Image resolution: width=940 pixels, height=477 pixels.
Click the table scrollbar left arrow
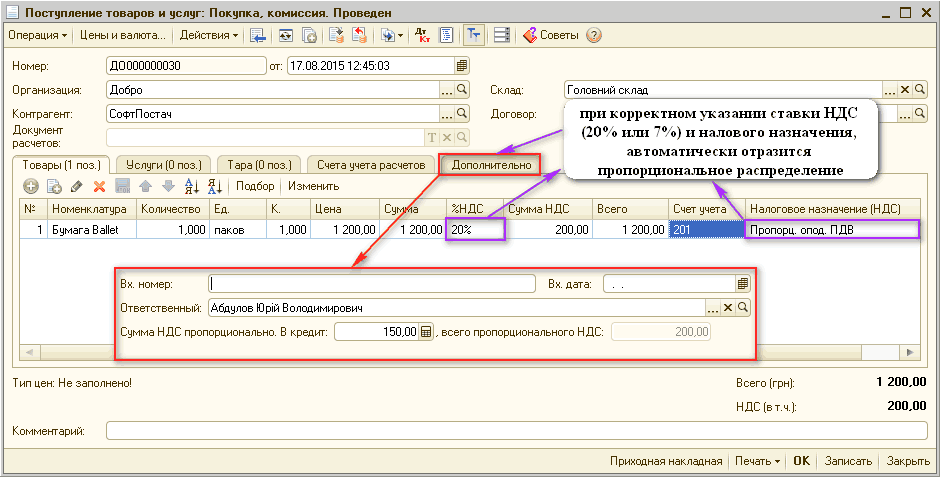(29, 352)
